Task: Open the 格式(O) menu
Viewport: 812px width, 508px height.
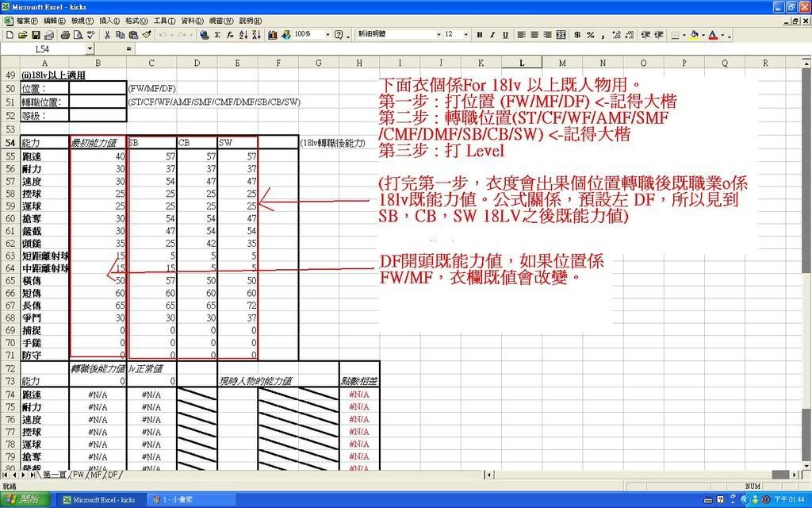Action: pyautogui.click(x=137, y=21)
